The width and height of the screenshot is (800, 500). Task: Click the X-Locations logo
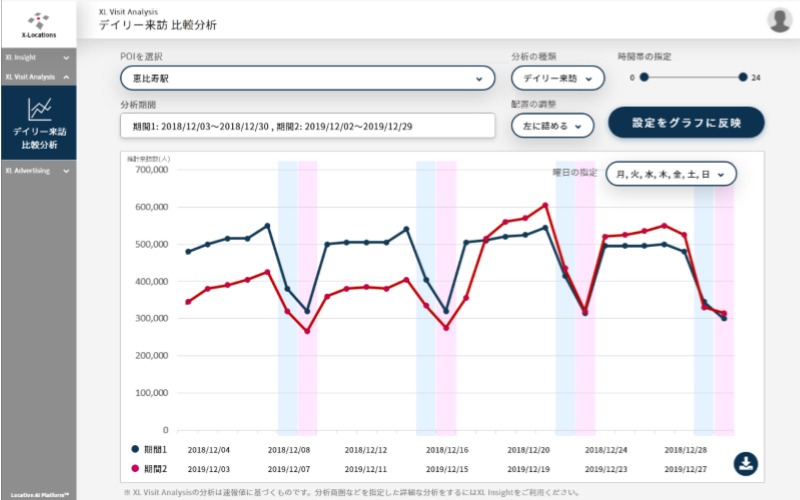(x=37, y=24)
